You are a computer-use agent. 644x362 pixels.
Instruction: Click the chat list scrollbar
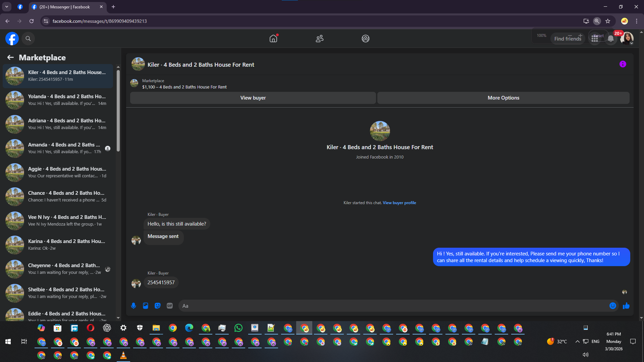click(118, 111)
